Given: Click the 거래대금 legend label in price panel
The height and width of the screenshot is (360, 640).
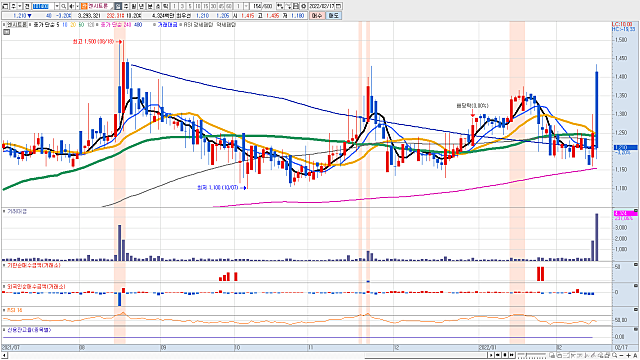Looking at the screenshot, I should click(167, 25).
